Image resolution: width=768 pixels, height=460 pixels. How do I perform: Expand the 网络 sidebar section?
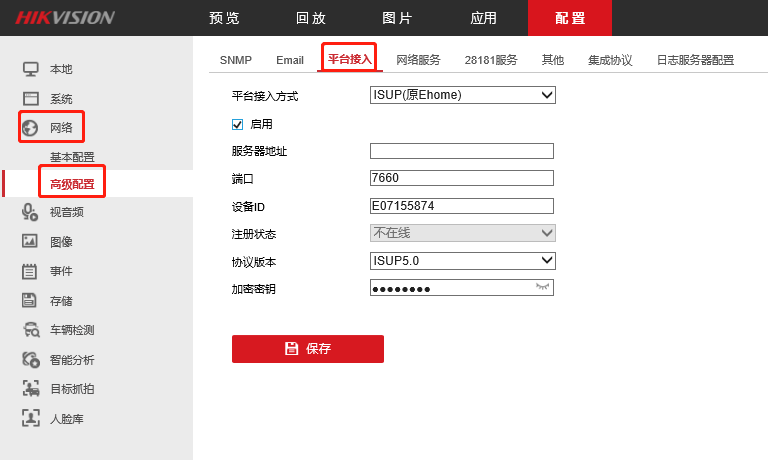point(61,128)
